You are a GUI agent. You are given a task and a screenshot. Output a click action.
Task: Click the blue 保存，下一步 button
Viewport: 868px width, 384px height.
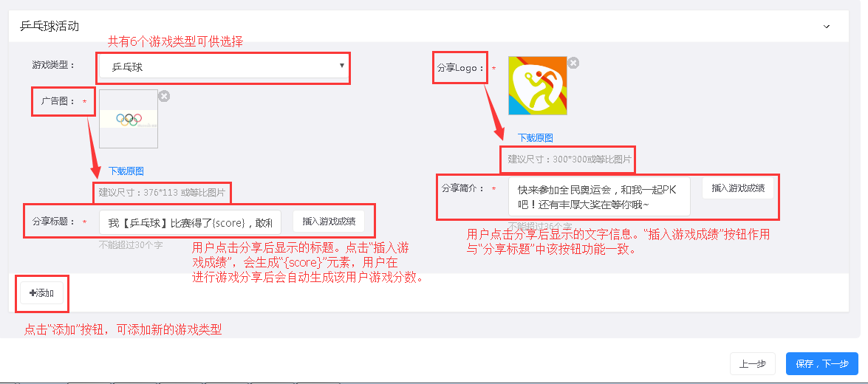[822, 363]
